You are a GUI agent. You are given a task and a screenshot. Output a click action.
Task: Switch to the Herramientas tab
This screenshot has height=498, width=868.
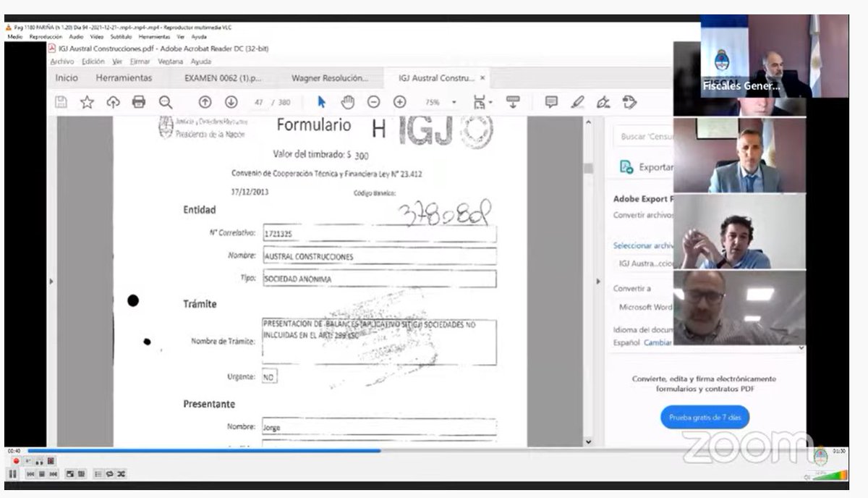124,77
